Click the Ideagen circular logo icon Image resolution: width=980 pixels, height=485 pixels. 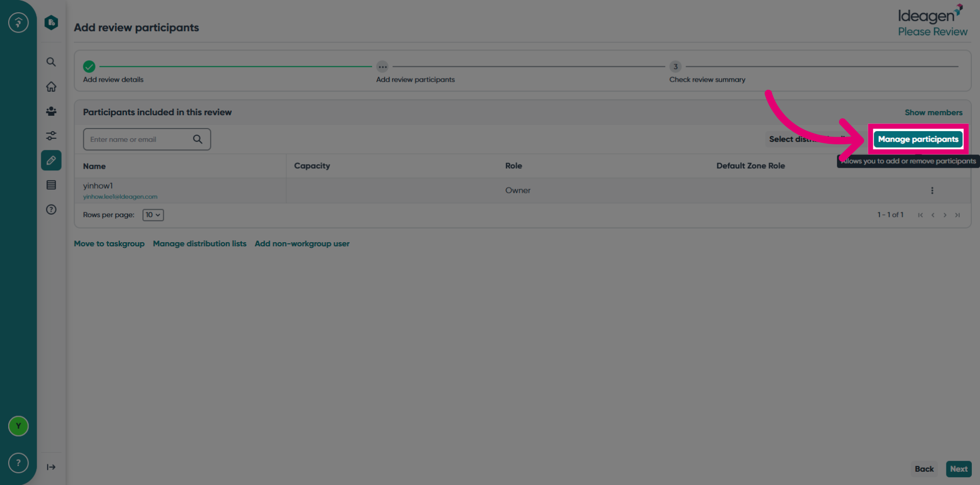[18, 22]
